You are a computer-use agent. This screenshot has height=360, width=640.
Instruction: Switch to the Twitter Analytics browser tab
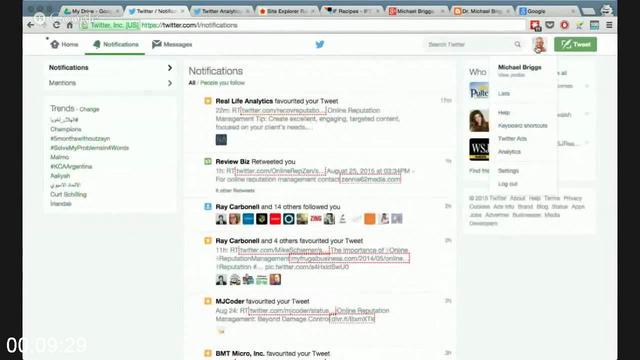click(221, 11)
